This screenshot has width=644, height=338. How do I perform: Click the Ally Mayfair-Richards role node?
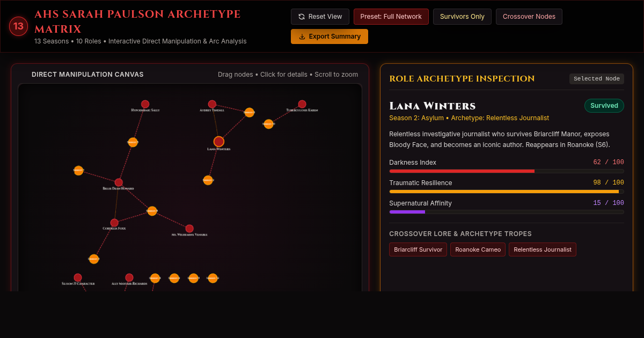click(x=129, y=278)
